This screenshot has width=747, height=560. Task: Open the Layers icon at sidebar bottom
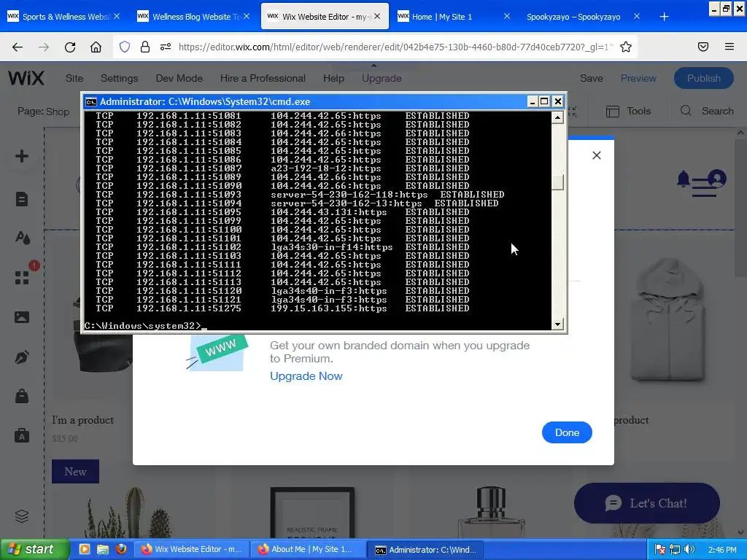pyautogui.click(x=22, y=516)
